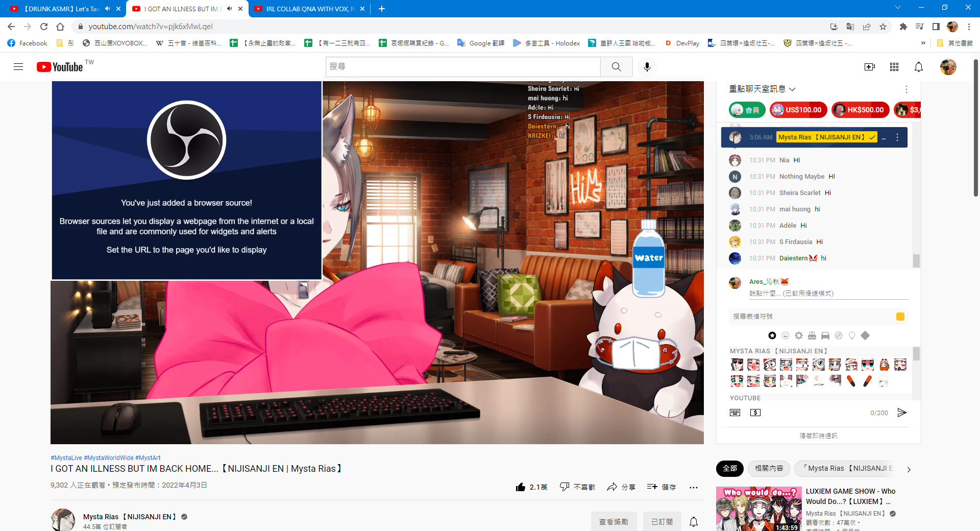
Task: Open Chrome tab search dropdown arrow
Action: (898, 8)
